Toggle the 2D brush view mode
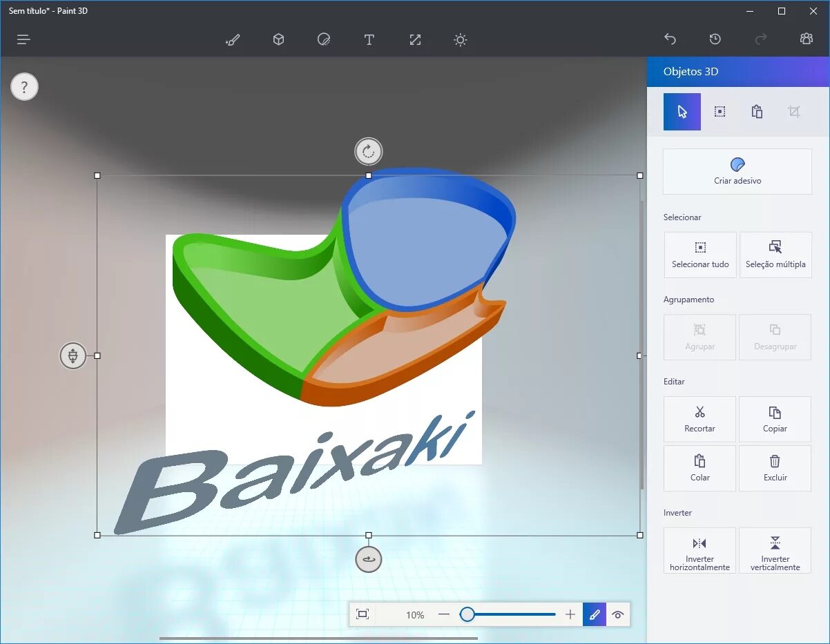This screenshot has height=644, width=830. click(595, 614)
